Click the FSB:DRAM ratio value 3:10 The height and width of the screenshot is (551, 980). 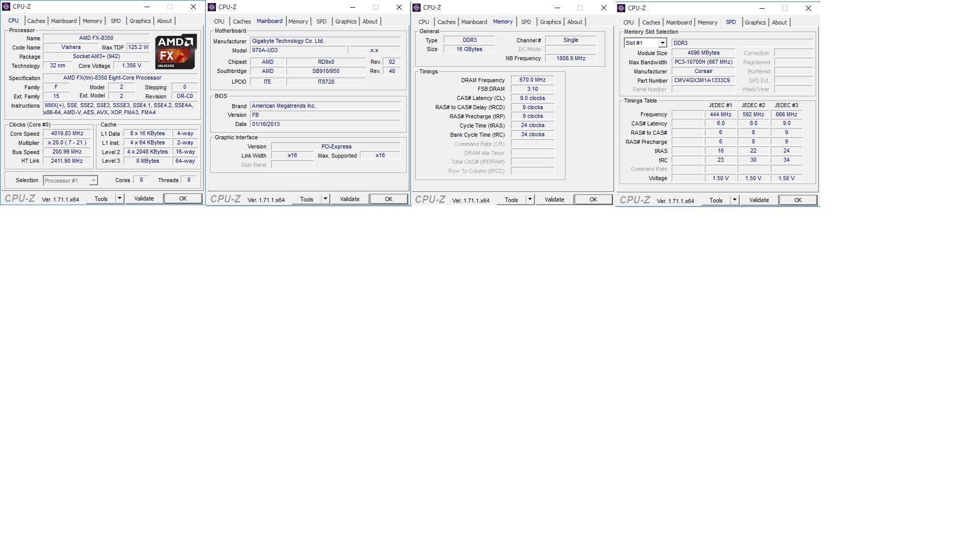pyautogui.click(x=532, y=89)
